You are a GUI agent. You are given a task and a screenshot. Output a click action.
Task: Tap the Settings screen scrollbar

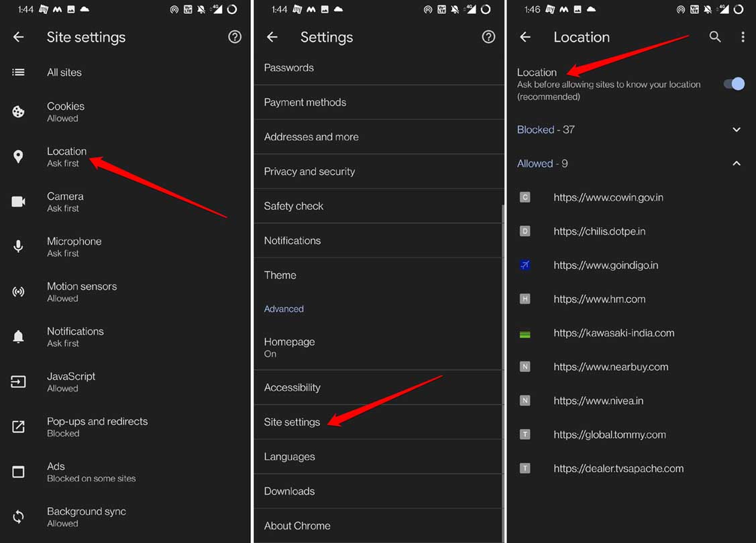point(503,373)
